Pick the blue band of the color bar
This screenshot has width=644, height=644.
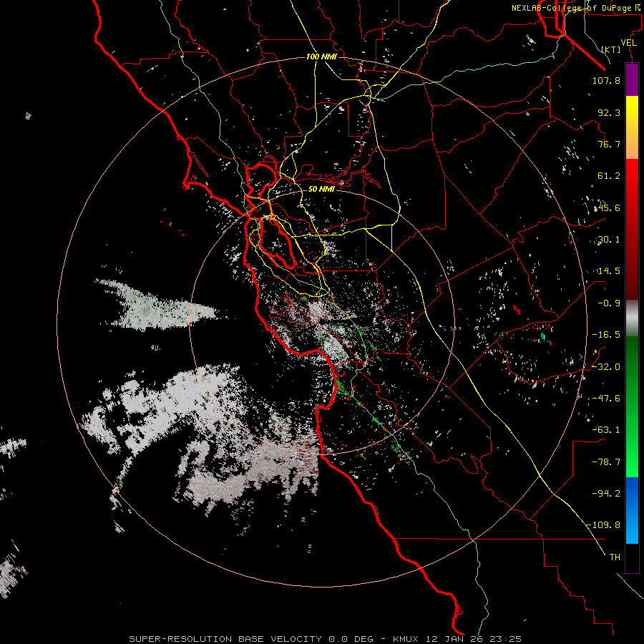pos(632,510)
